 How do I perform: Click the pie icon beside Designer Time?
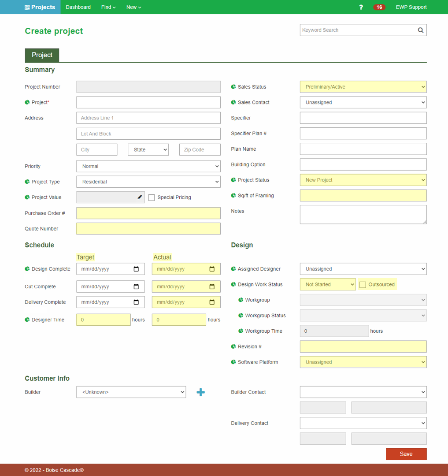[27, 320]
